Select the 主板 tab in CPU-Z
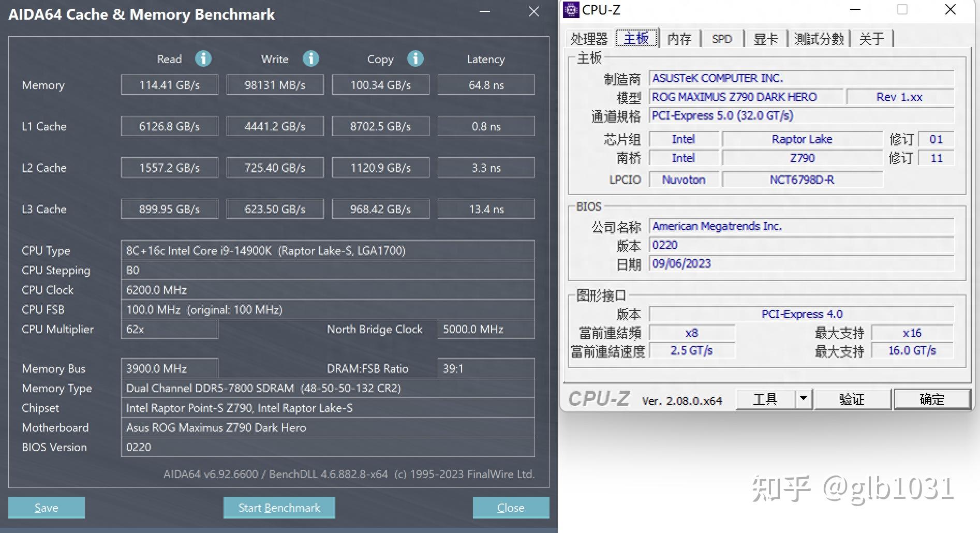 click(x=636, y=38)
